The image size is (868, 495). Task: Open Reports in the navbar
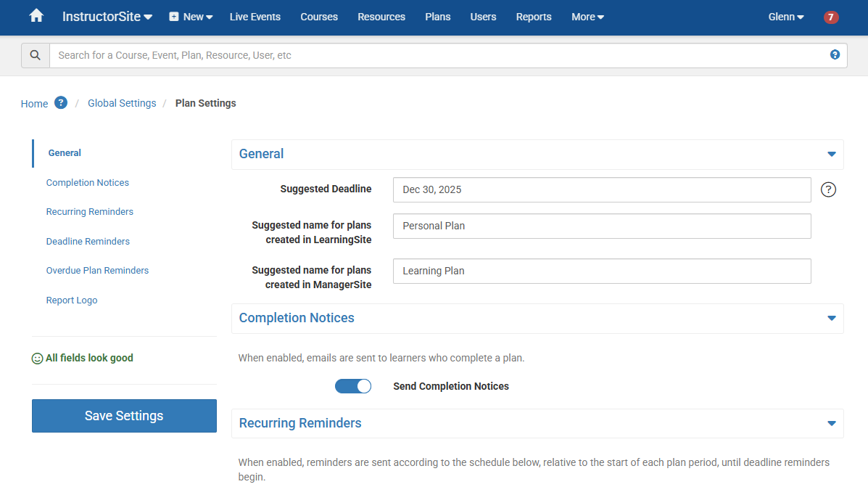(x=534, y=17)
